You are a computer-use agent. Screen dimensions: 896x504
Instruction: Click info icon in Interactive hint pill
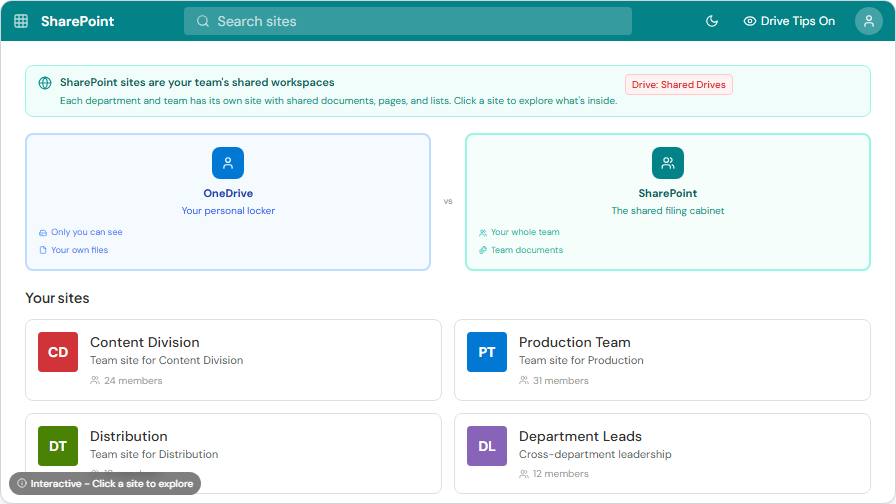22,483
